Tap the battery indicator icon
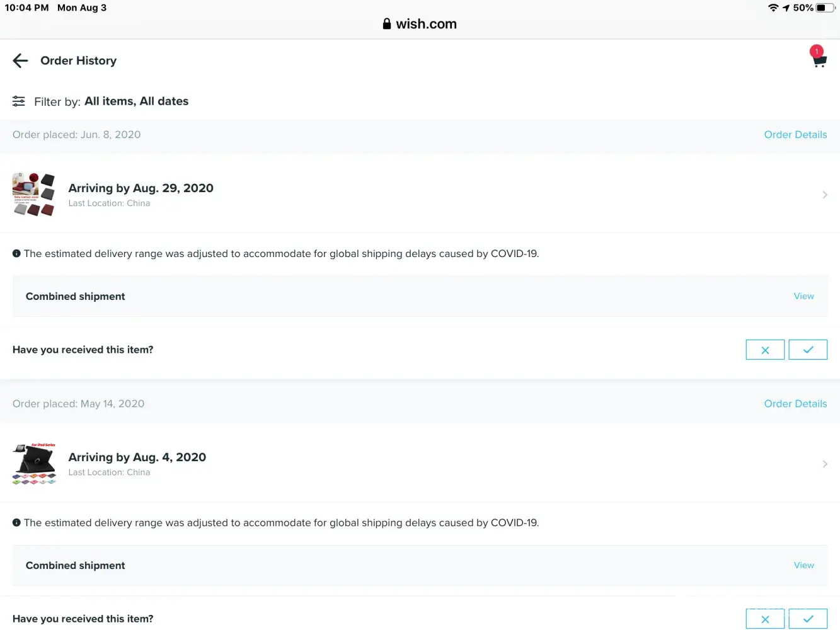The height and width of the screenshot is (630, 840). point(825,8)
